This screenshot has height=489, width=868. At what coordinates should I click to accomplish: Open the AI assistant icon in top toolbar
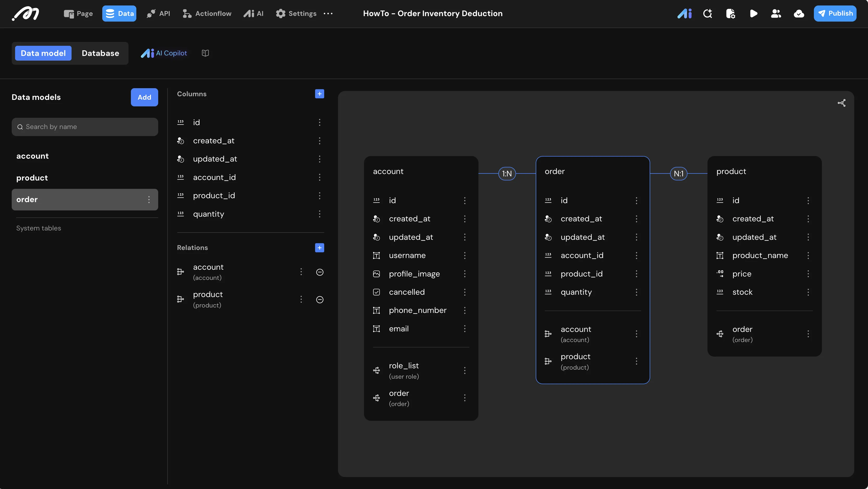tap(684, 14)
